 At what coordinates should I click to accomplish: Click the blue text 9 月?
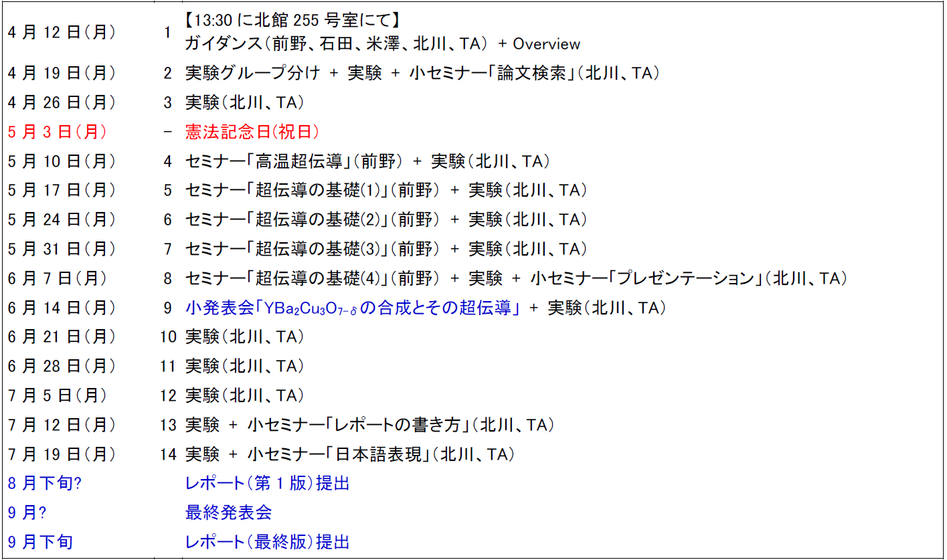[27, 512]
